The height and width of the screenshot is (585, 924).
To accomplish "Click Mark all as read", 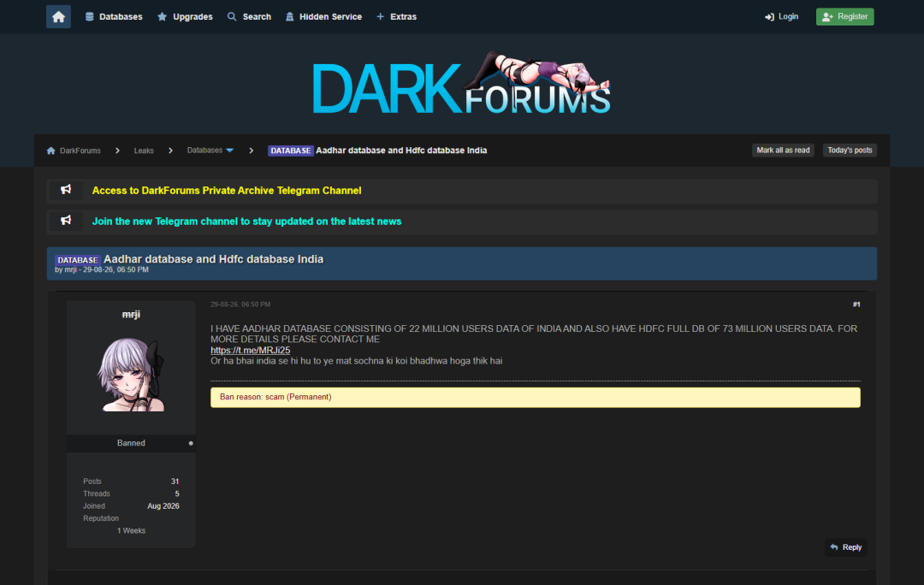I will [x=783, y=151].
